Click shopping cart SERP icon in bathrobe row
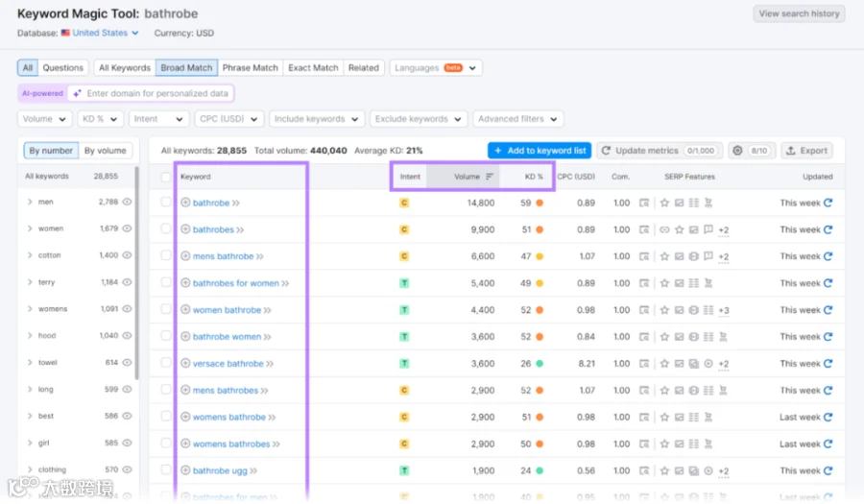Image resolution: width=864 pixels, height=504 pixels. [x=708, y=203]
